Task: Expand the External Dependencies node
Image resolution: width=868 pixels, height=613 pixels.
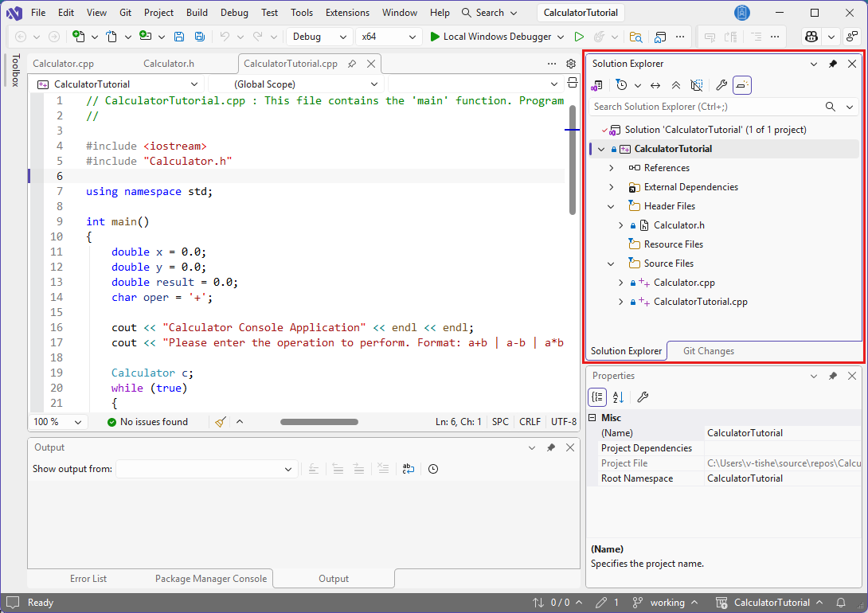Action: tap(611, 187)
